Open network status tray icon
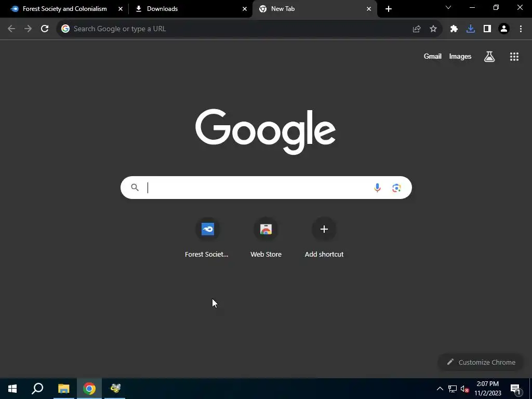The image size is (532, 399). click(453, 389)
